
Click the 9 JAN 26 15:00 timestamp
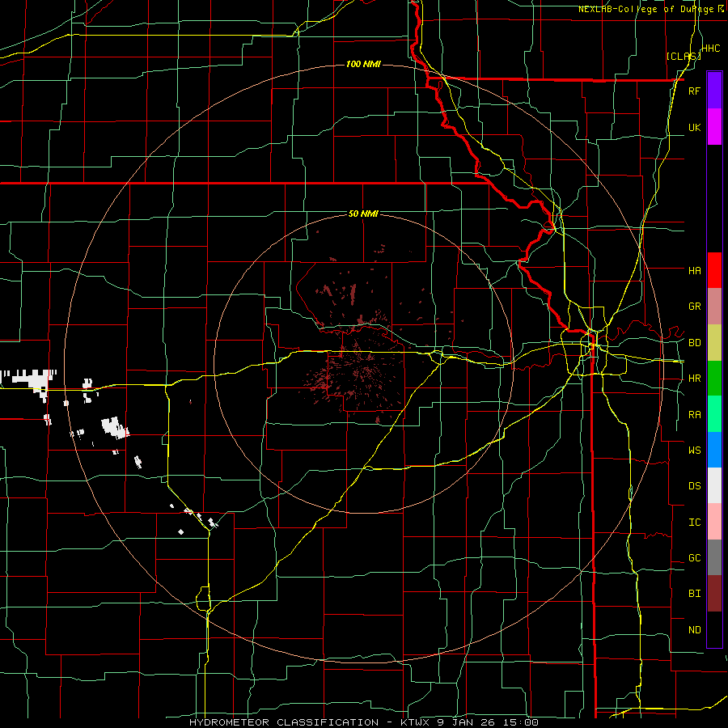[x=488, y=722]
